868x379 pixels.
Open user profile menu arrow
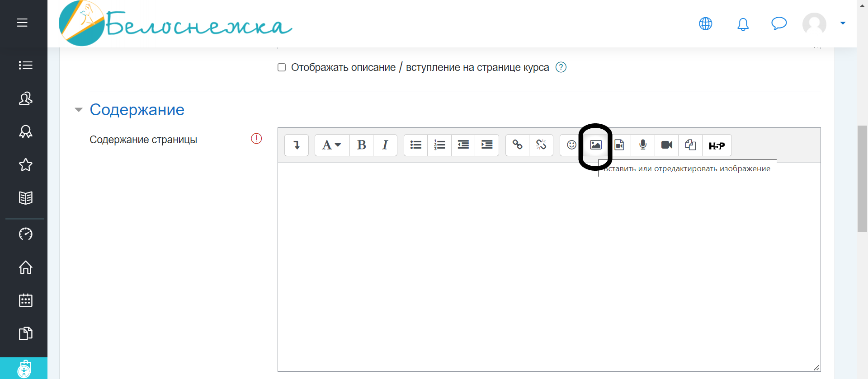[x=843, y=23]
